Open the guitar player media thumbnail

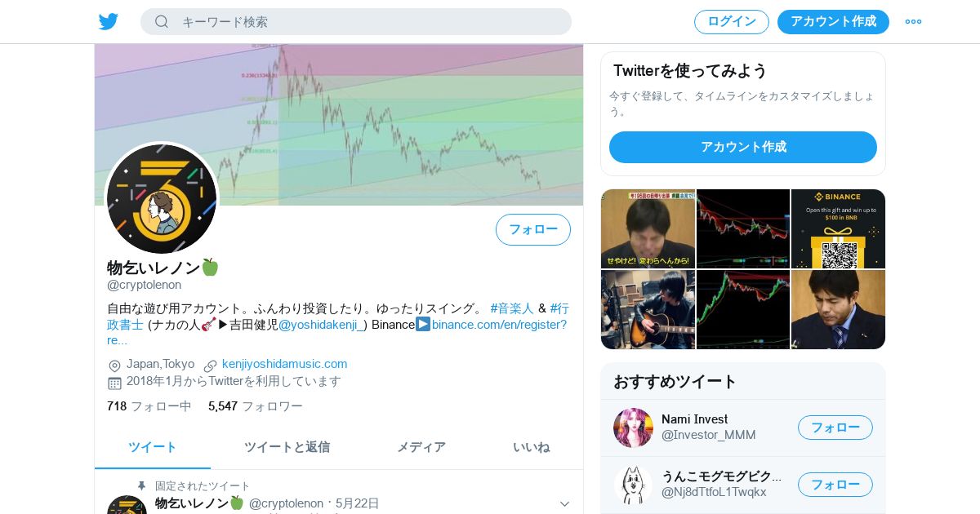(648, 310)
